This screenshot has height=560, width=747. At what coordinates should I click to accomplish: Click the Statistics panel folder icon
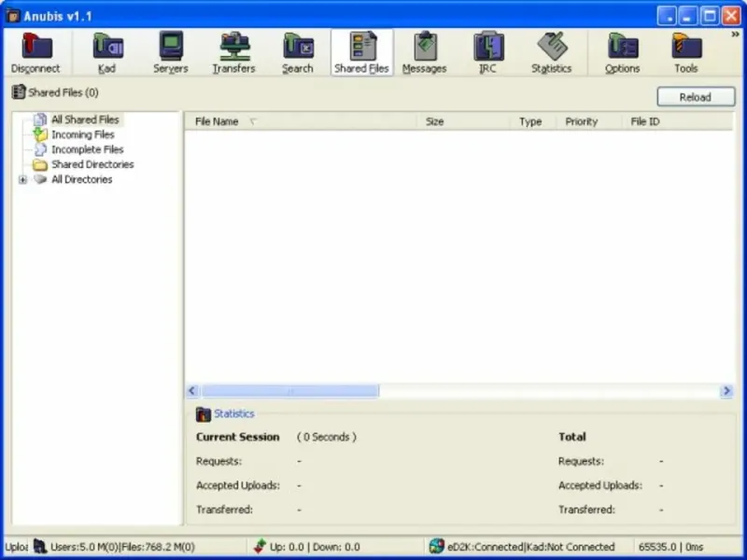pyautogui.click(x=203, y=414)
